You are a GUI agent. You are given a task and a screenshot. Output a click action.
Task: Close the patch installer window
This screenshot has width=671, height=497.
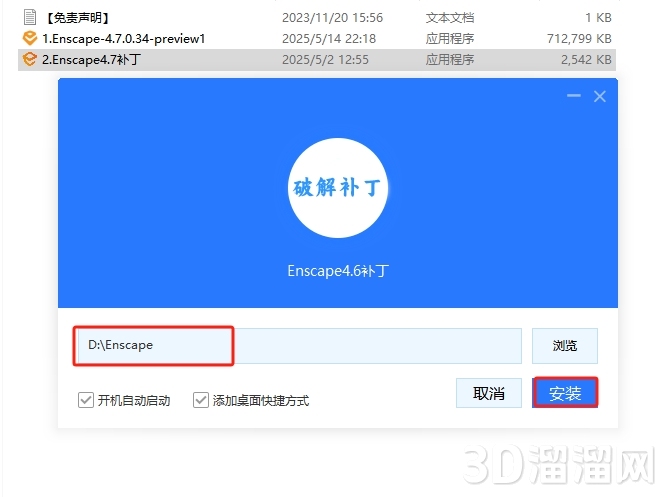point(600,96)
